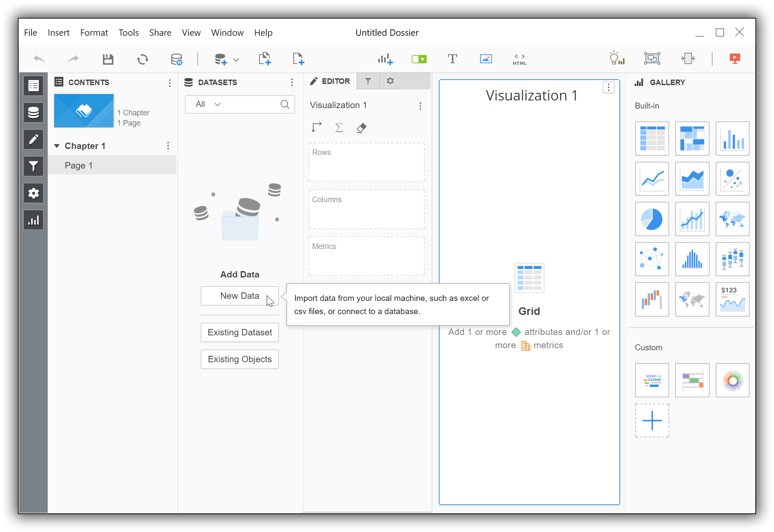
Task: Insert an HTML container
Action: 519,59
